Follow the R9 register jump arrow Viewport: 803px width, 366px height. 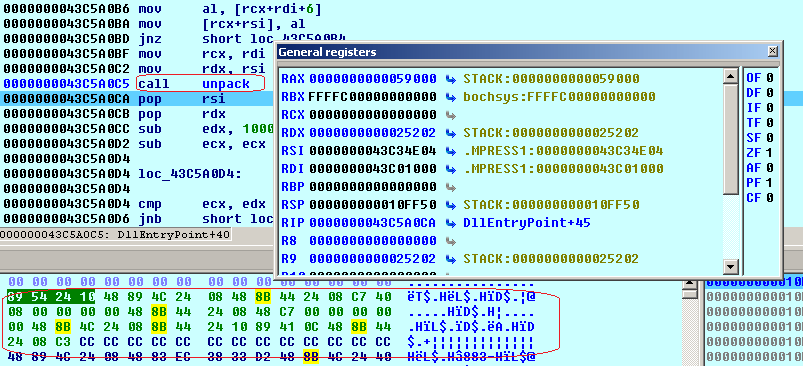pos(451,259)
